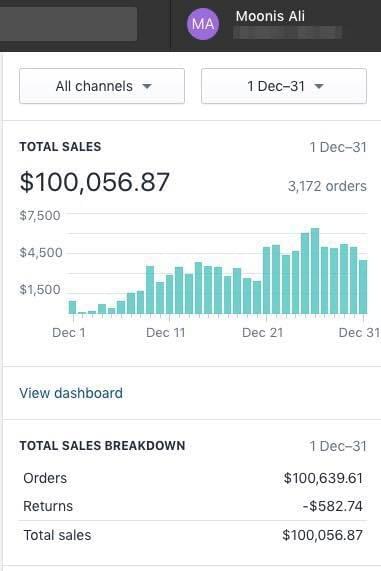
Task: Click the date range dropdown arrow
Action: [x=319, y=87]
